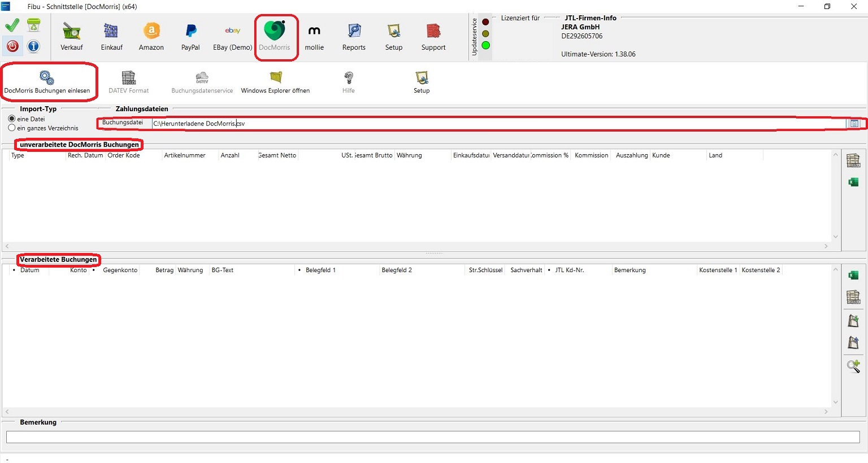Open the Amazon interface icon

click(151, 37)
